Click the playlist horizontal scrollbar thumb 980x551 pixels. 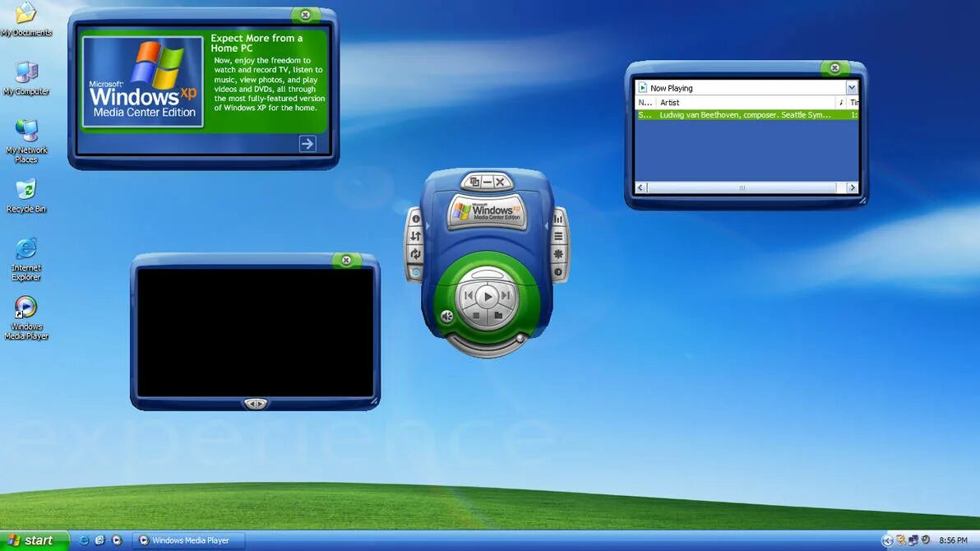[742, 188]
